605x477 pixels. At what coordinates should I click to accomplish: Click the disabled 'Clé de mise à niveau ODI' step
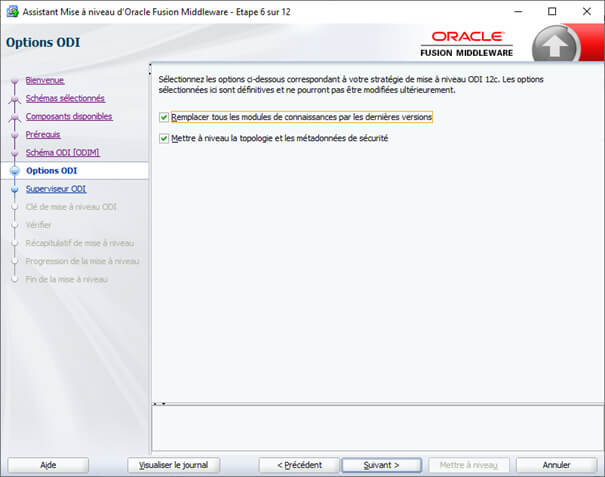point(71,207)
